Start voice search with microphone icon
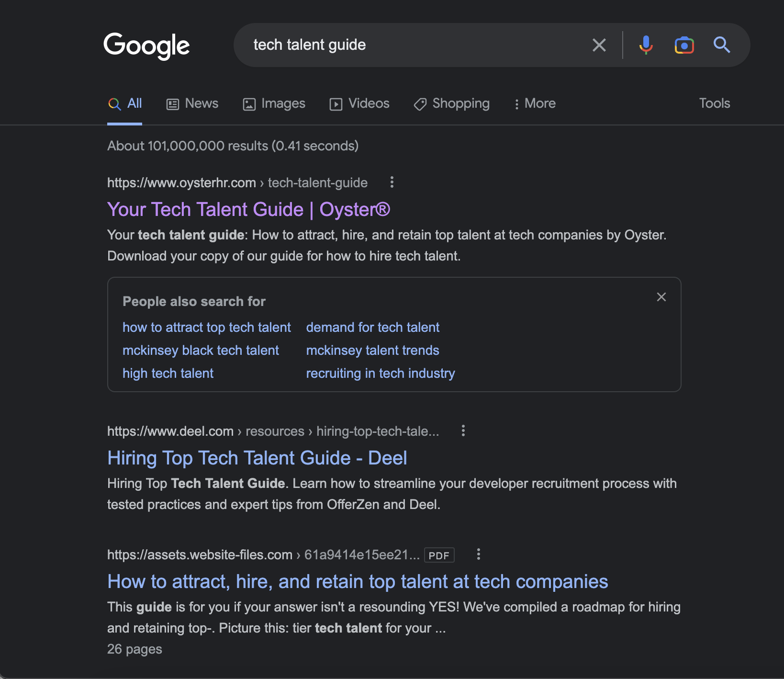The width and height of the screenshot is (784, 679). point(646,45)
